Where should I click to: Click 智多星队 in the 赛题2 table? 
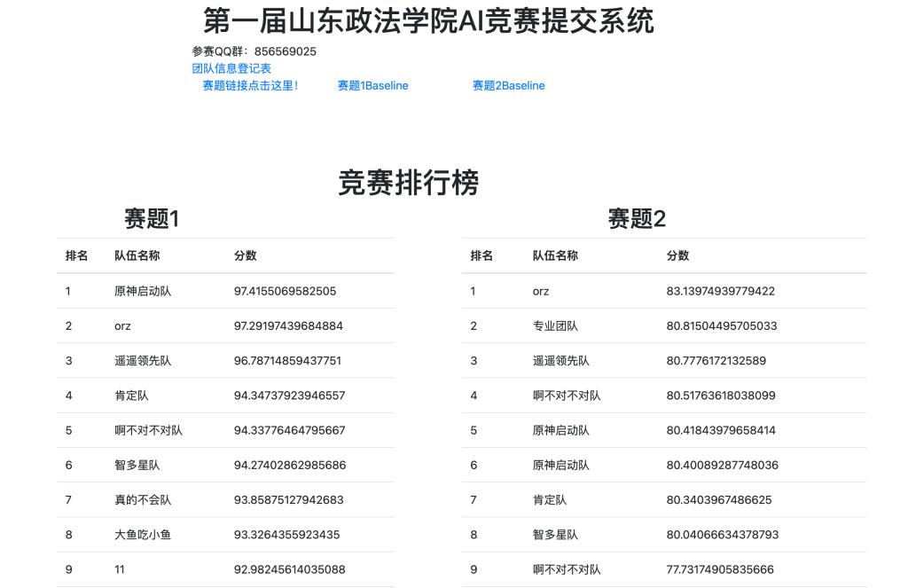(555, 535)
